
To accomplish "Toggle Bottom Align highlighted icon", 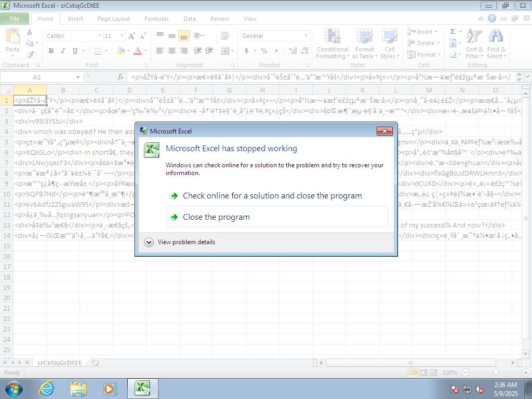I will click(x=183, y=36).
